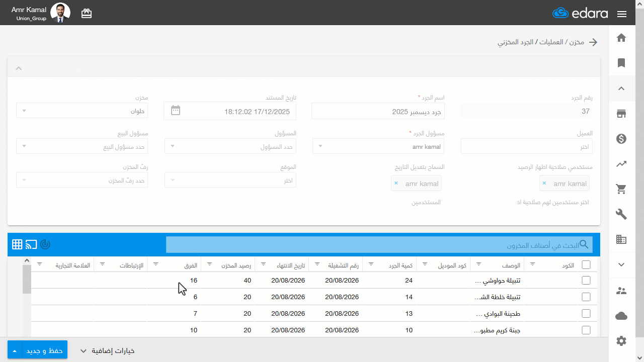Click the cast screen icon in toolbar

(31, 244)
